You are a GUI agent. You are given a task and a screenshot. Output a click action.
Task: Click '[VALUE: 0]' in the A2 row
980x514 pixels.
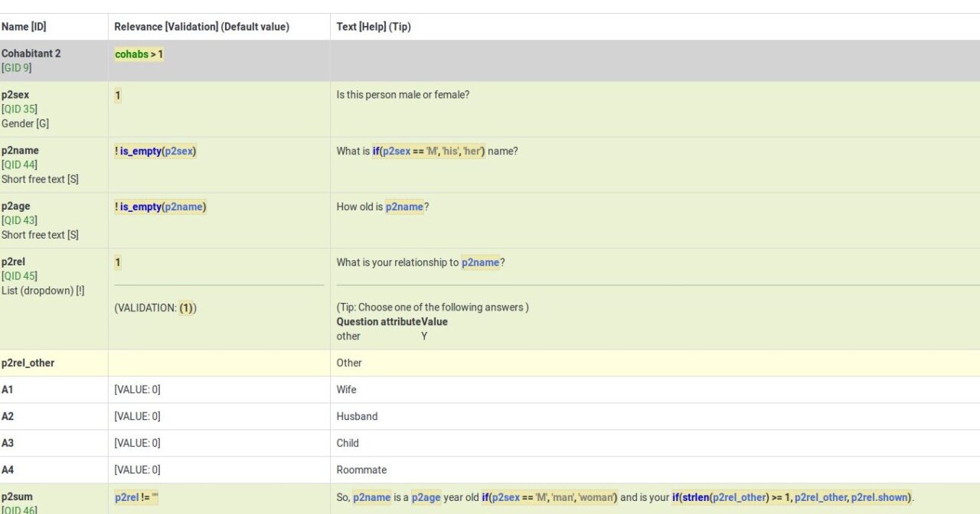tap(138, 417)
